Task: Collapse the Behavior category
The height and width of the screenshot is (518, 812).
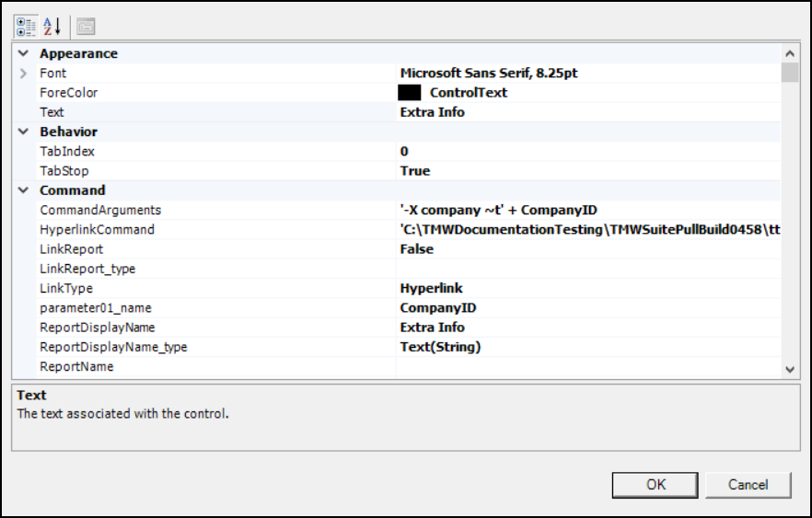Action: tap(23, 132)
